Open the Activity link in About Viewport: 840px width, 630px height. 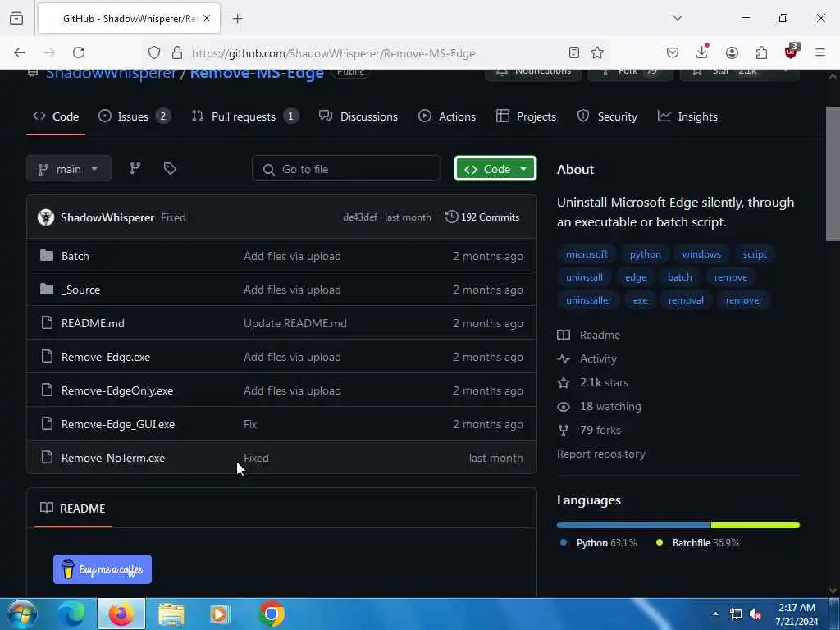pos(587,359)
